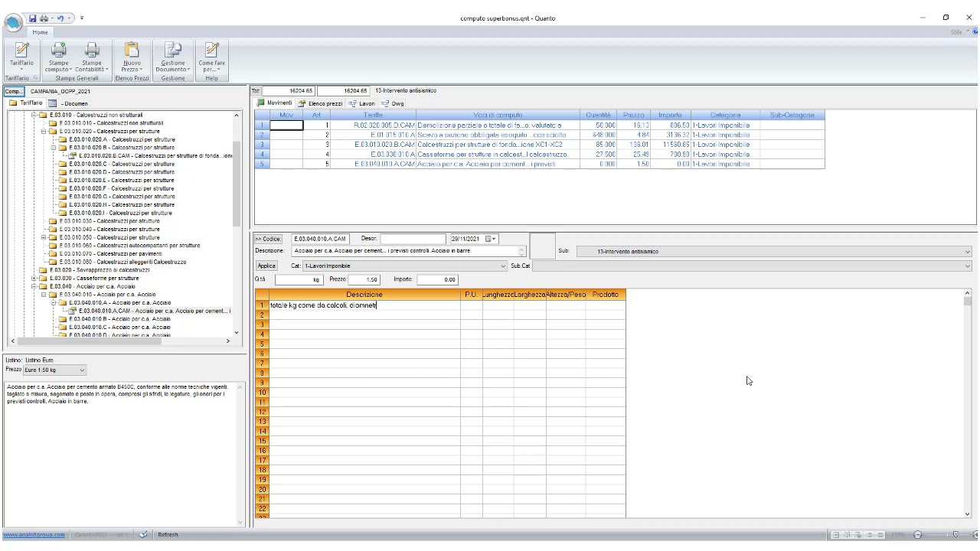The height and width of the screenshot is (551, 980).
Task: Select tree item E.03.010.020.C Calcestruzzi per strutture
Action: coord(122,164)
